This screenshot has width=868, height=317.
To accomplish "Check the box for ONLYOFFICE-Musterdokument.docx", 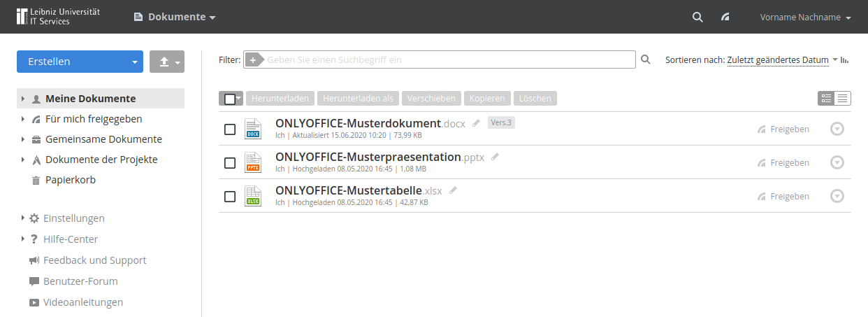I will [x=229, y=129].
